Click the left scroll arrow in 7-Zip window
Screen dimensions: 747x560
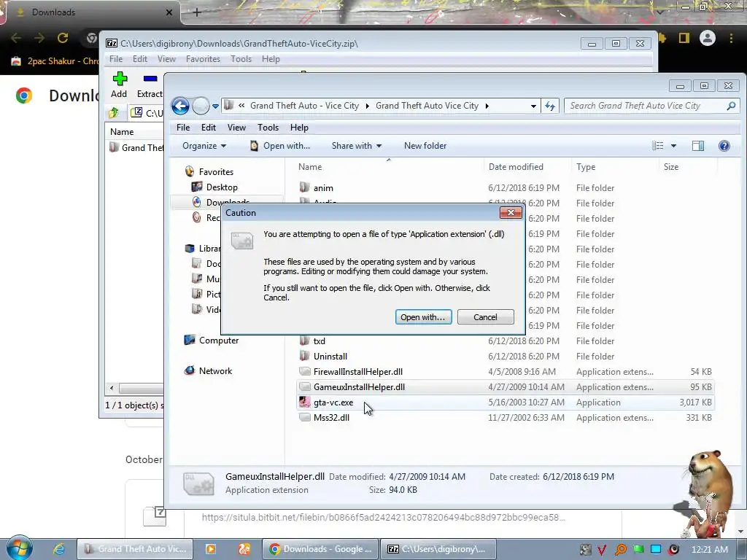[x=112, y=388]
